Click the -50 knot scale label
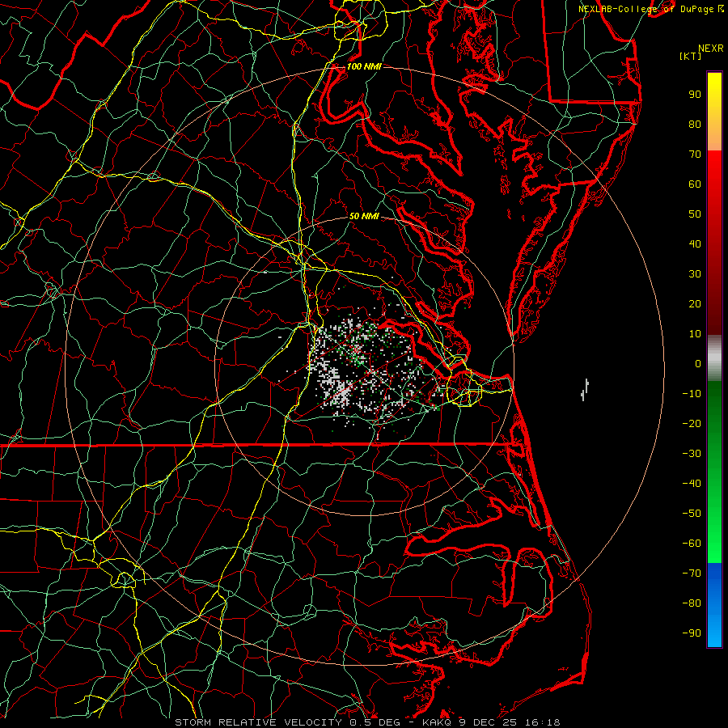728x728 pixels. (692, 514)
